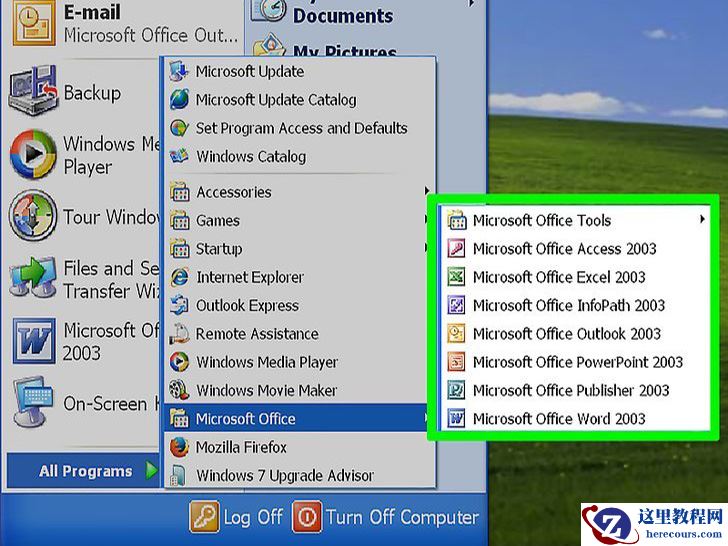Click the Log Off button
728x546 pixels.
(237, 517)
